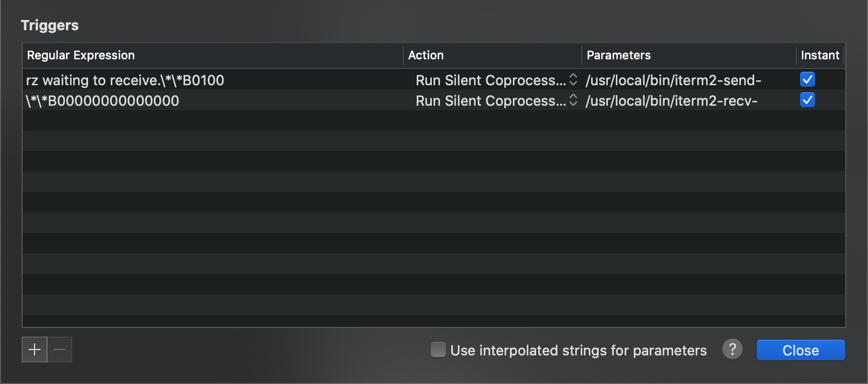The height and width of the screenshot is (384, 868).
Task: Remove selected trigger with minus button
Action: point(60,350)
